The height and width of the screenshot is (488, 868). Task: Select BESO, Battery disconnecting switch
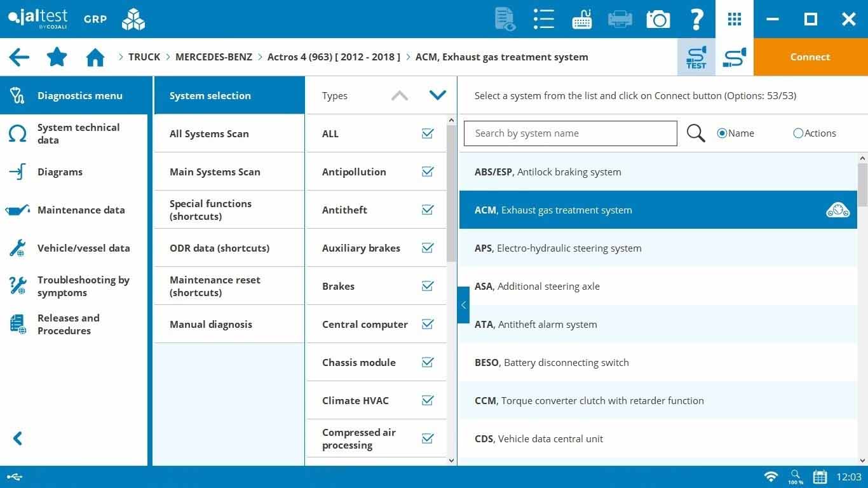[658, 362]
